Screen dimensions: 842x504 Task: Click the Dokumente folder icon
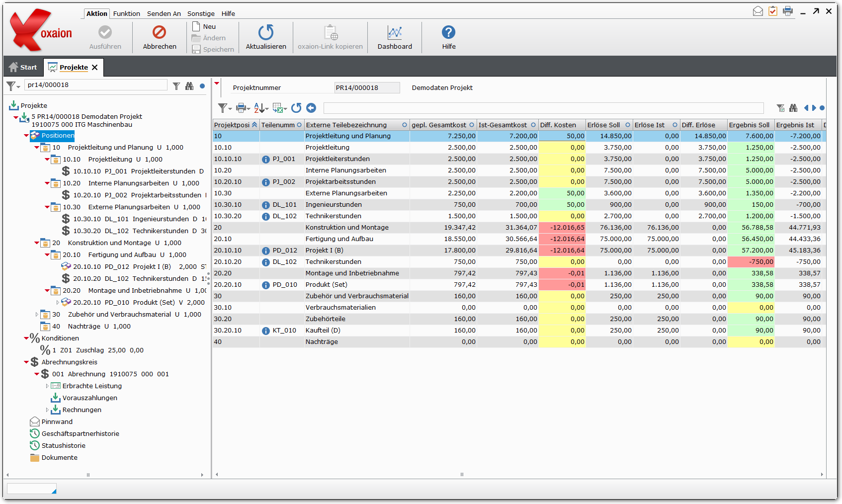tap(35, 457)
